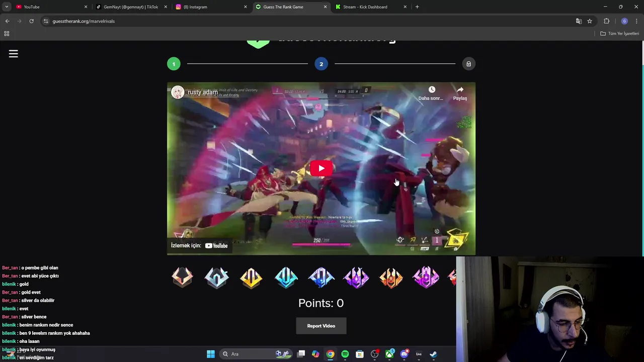Close the Instagram tab

point(246,7)
